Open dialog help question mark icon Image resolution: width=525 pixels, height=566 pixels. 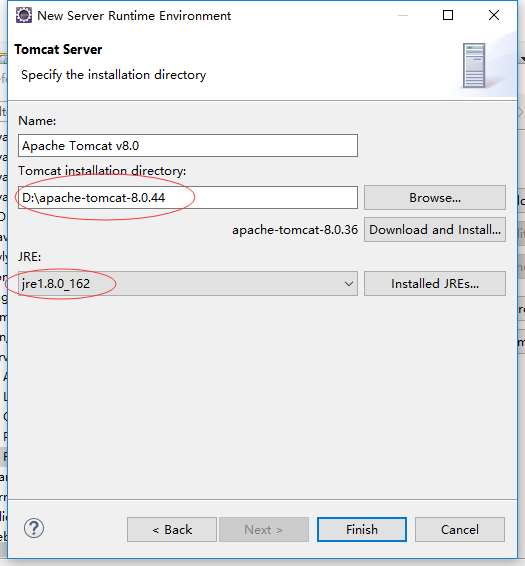click(x=34, y=528)
